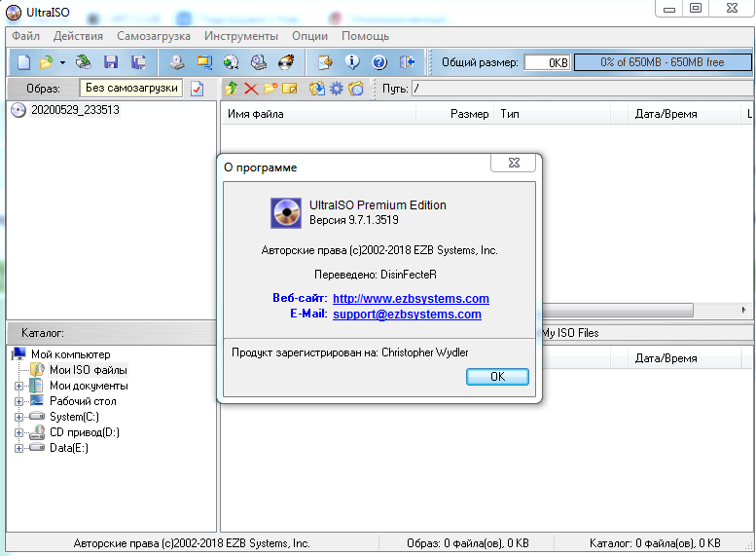Click the Compress ISO toolbar icon
Viewport: 756px width, 556px height.
pyautogui.click(x=204, y=62)
